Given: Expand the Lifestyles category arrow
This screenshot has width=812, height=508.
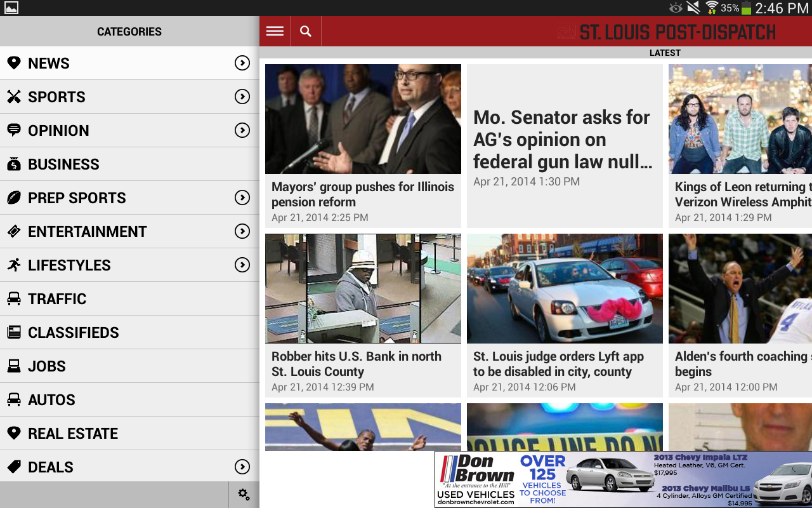Looking at the screenshot, I should (x=242, y=265).
